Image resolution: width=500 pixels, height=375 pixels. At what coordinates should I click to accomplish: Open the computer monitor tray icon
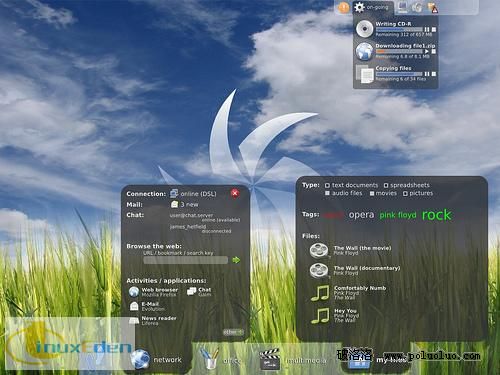pos(403,7)
